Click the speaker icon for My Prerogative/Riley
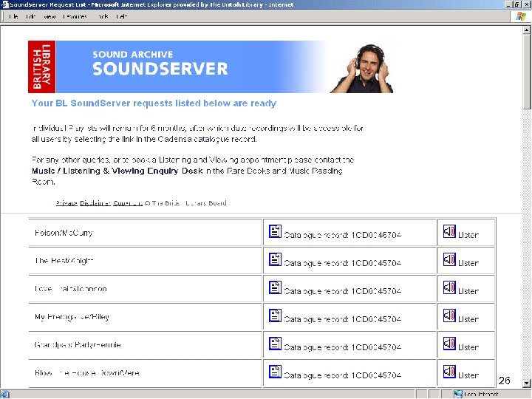532x399 pixels. [x=449, y=316]
